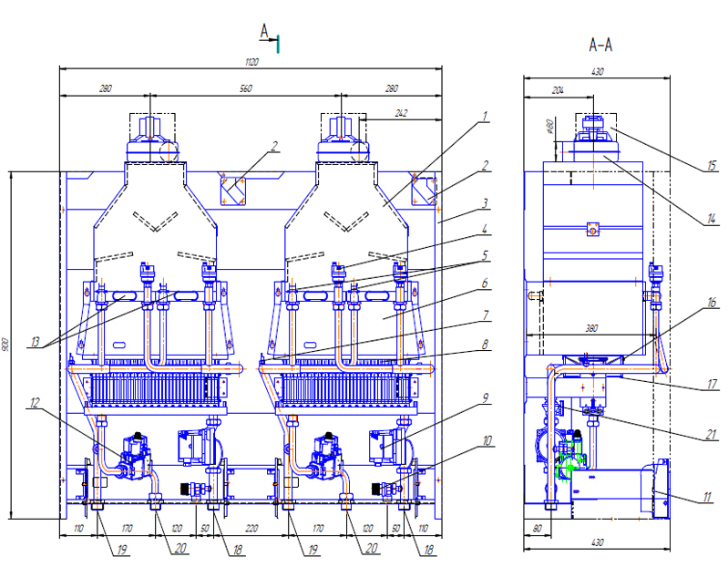The height and width of the screenshot is (588, 728).
Task: Select callout number 3 on right side
Action: 487,201
